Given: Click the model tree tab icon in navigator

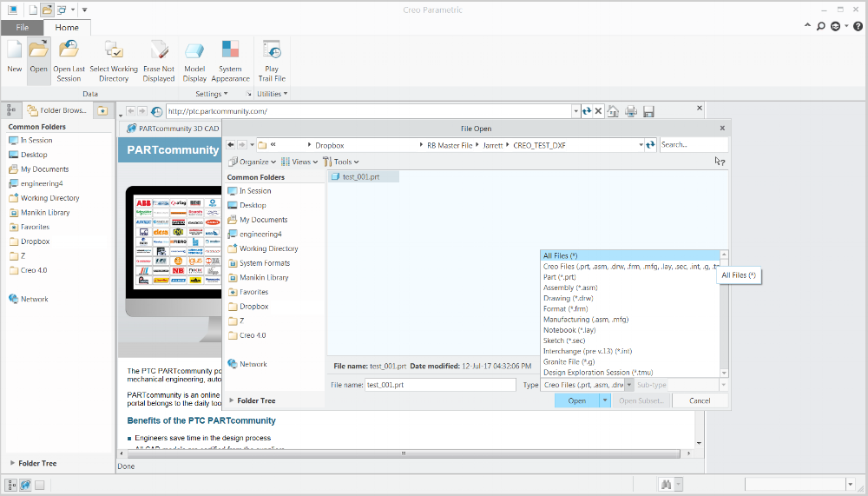Looking at the screenshot, I should 11,110.
